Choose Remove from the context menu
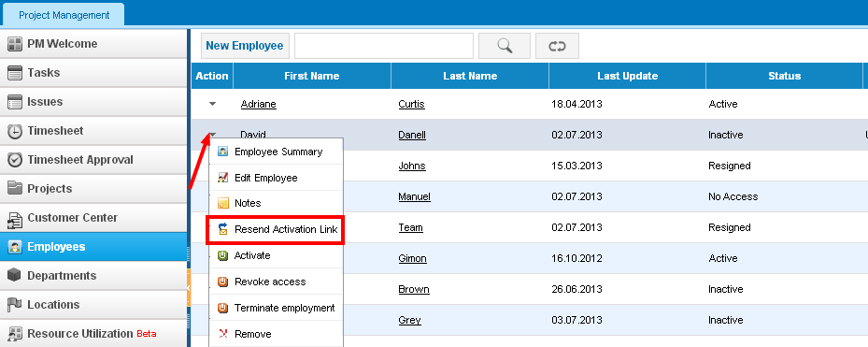The height and width of the screenshot is (347, 868). click(x=277, y=334)
